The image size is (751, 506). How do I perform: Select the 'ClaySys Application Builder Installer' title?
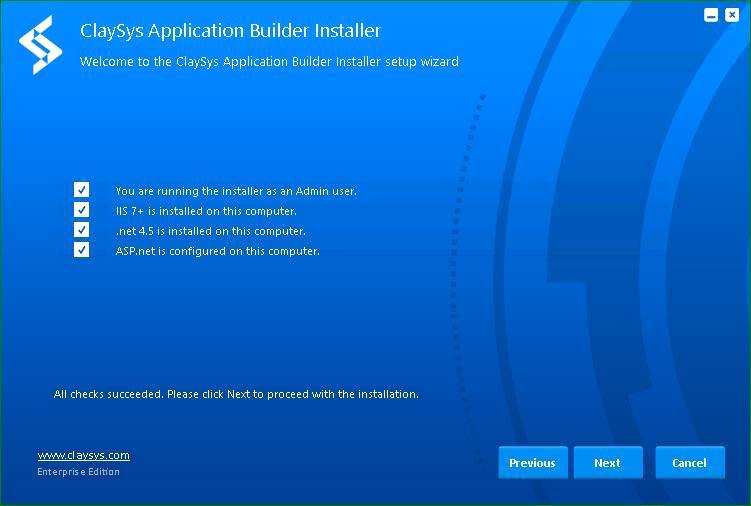(x=230, y=31)
